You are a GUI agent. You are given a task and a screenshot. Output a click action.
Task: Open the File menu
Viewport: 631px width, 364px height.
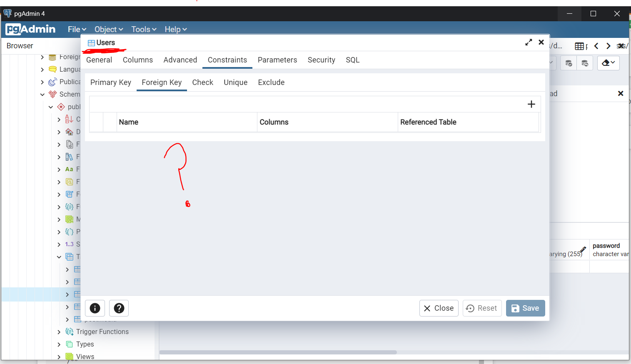(x=77, y=29)
